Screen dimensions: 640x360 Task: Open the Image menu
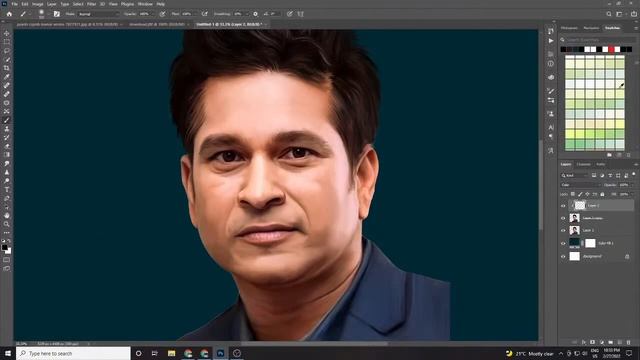(37, 4)
